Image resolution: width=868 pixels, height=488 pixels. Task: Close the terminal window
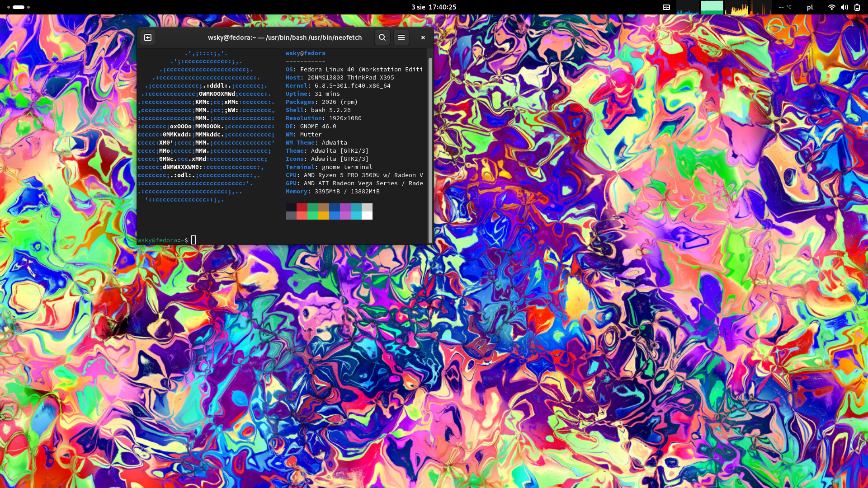423,38
